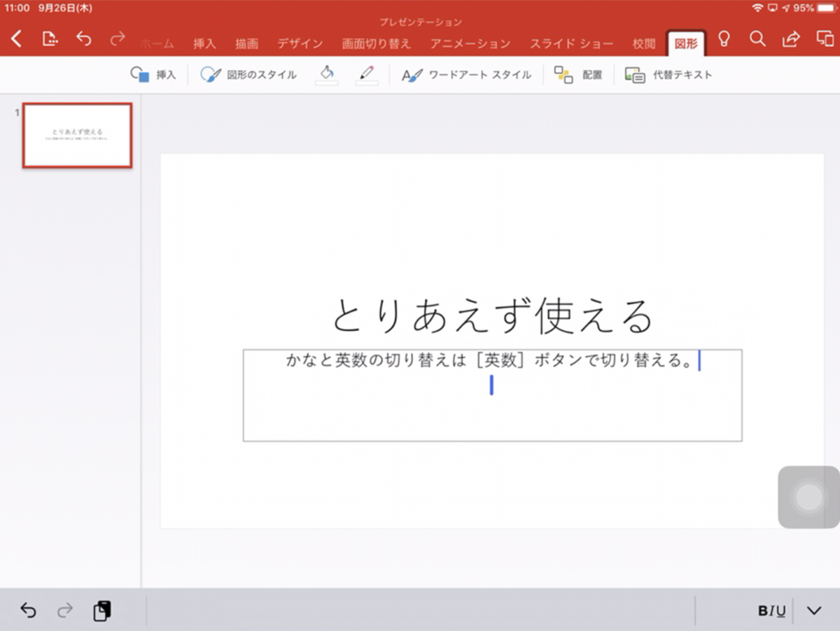Toggle text formatting with the B/U button

772,610
